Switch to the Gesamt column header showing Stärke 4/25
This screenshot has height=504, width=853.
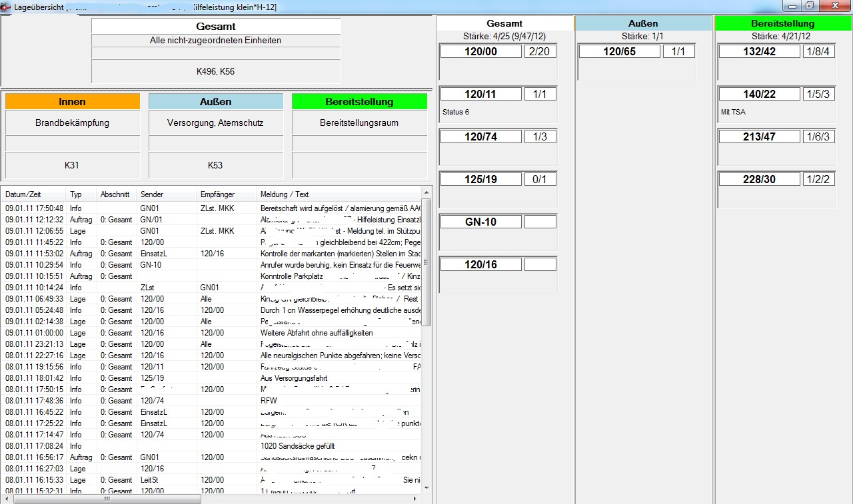coord(505,23)
